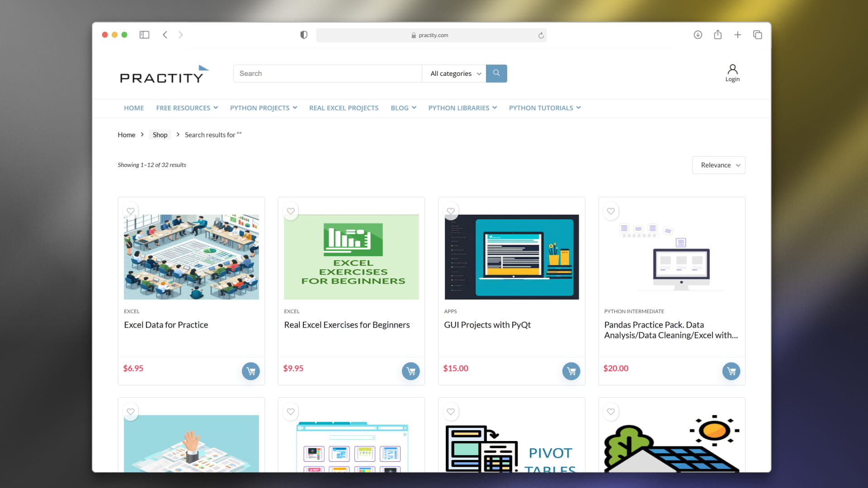Click the search magnifier button

pos(496,73)
